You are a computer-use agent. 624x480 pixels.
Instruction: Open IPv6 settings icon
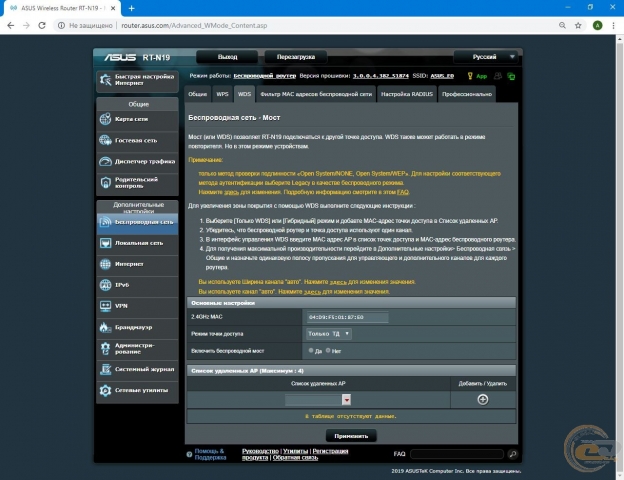pos(105,285)
